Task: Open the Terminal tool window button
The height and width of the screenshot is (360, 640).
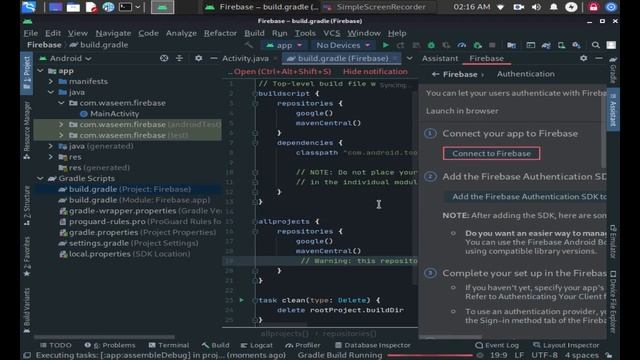Action: (x=169, y=345)
